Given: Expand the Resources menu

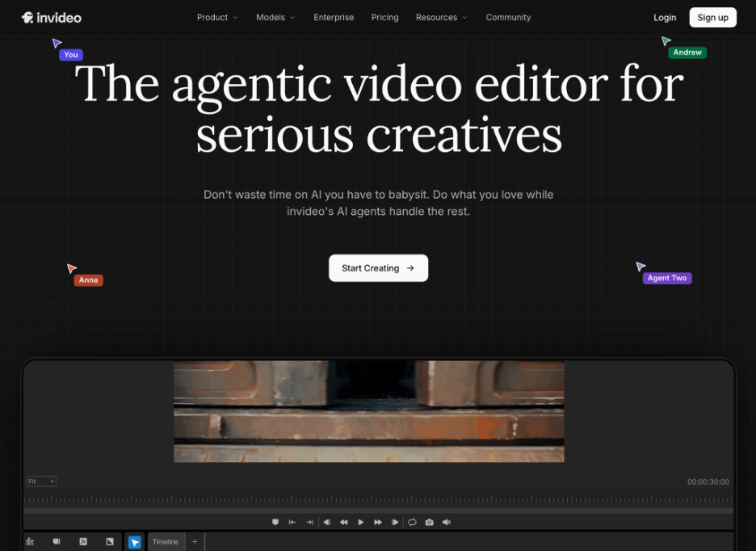Looking at the screenshot, I should click(x=442, y=17).
